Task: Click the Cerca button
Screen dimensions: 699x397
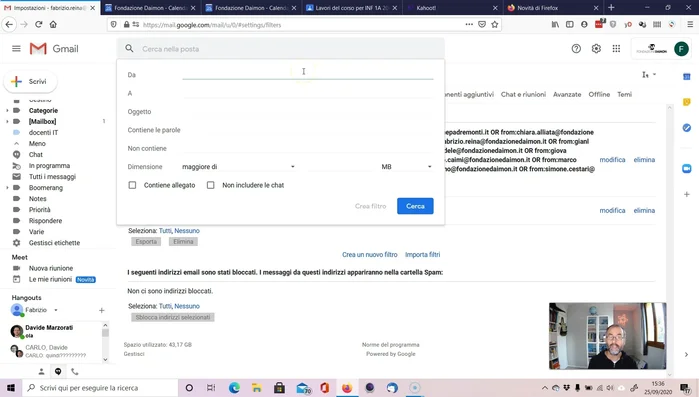Action: point(415,206)
